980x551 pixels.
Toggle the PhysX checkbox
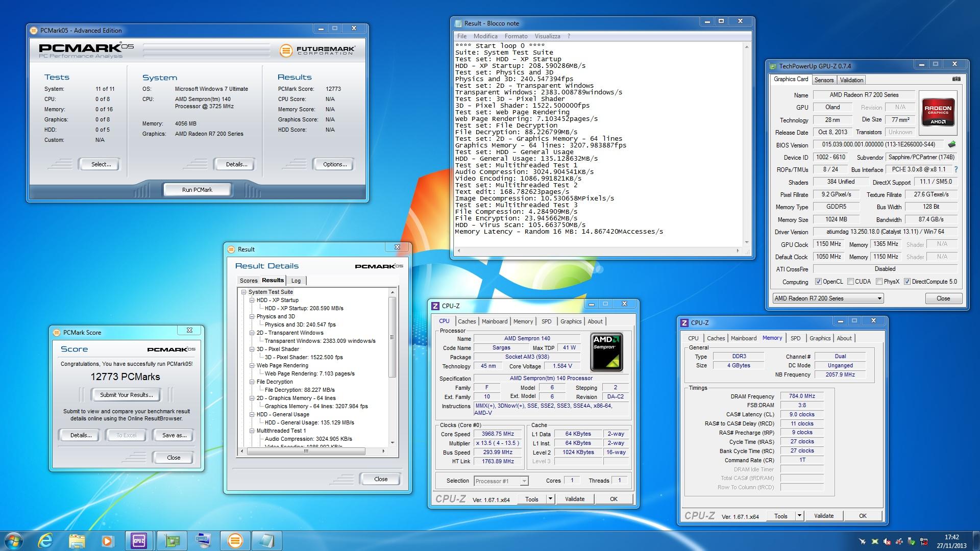(879, 282)
